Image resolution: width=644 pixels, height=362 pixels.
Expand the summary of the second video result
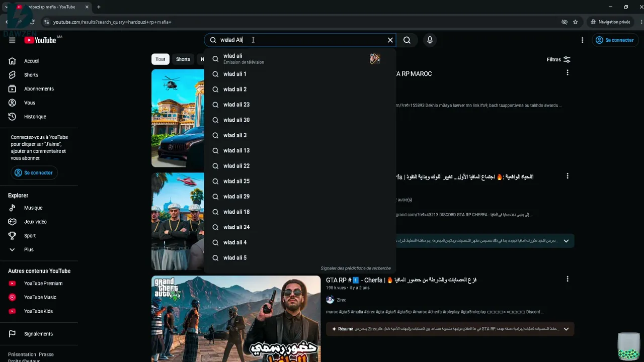pos(566,241)
